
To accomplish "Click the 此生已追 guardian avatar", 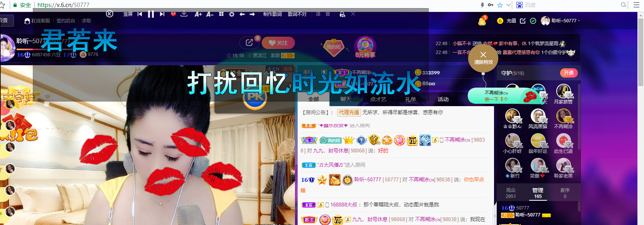I will [x=564, y=141].
